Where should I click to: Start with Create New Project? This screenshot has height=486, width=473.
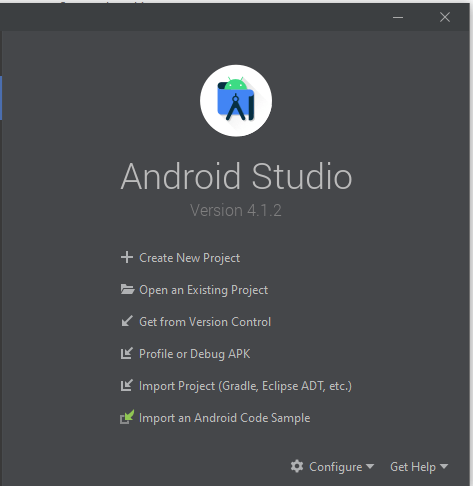point(189,258)
